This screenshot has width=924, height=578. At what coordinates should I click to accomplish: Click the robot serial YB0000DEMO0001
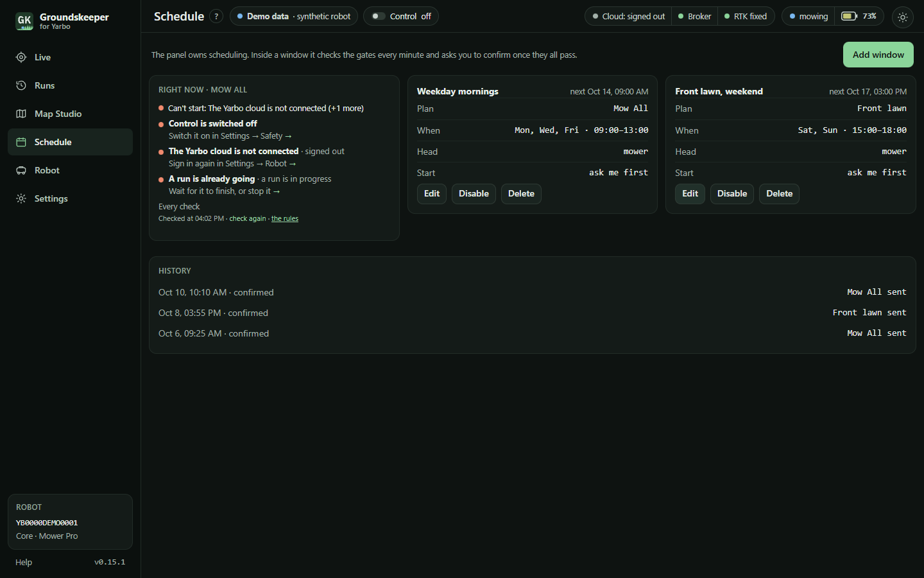[47, 523]
